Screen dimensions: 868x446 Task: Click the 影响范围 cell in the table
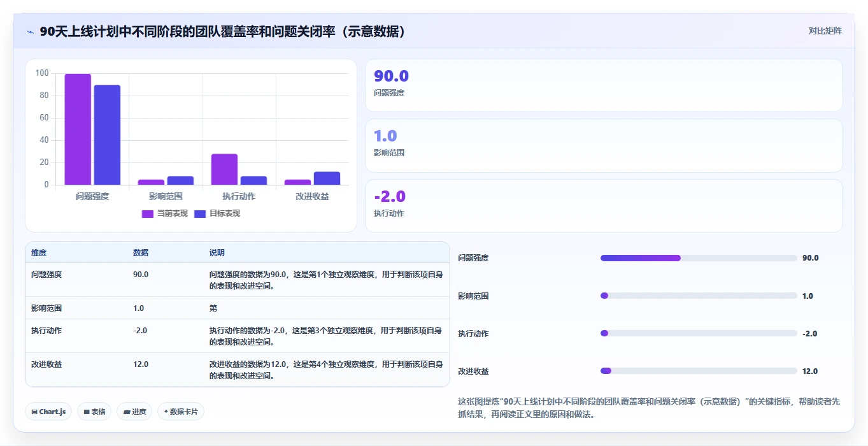point(46,308)
